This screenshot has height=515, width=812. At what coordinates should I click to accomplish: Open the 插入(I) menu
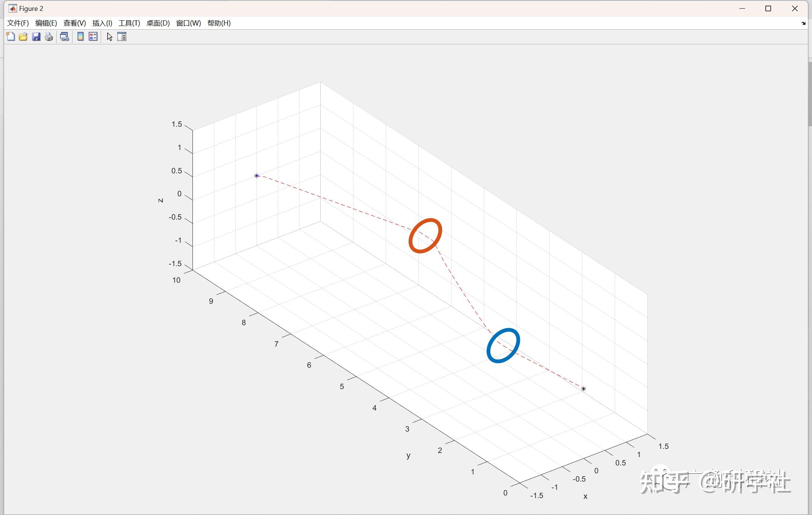pos(102,23)
